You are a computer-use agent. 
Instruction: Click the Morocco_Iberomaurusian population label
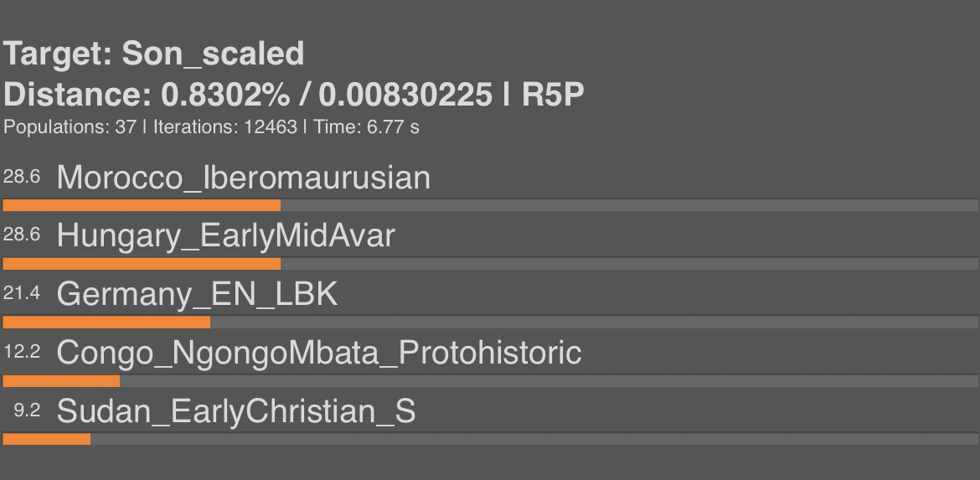pyautogui.click(x=243, y=178)
